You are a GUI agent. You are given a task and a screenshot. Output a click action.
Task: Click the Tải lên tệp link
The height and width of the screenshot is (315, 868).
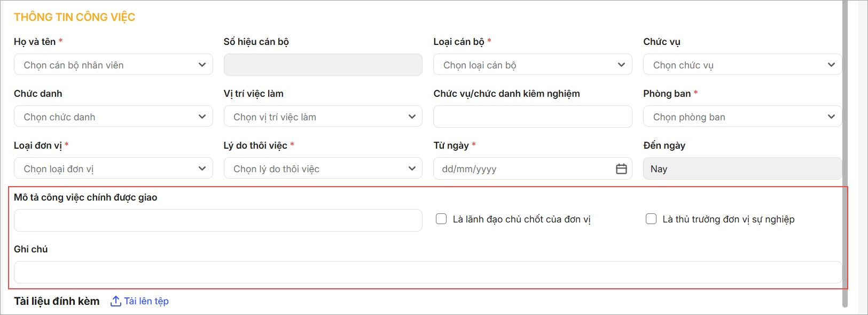tap(146, 301)
